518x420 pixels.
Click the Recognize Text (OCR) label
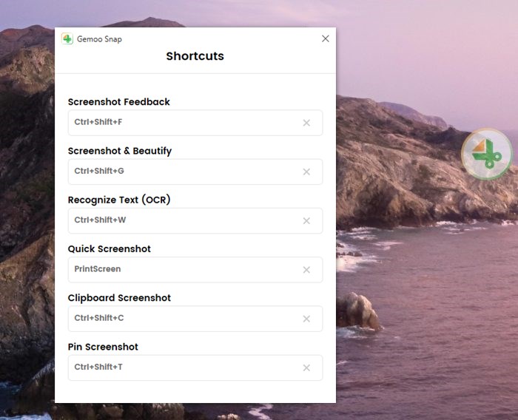(x=119, y=200)
